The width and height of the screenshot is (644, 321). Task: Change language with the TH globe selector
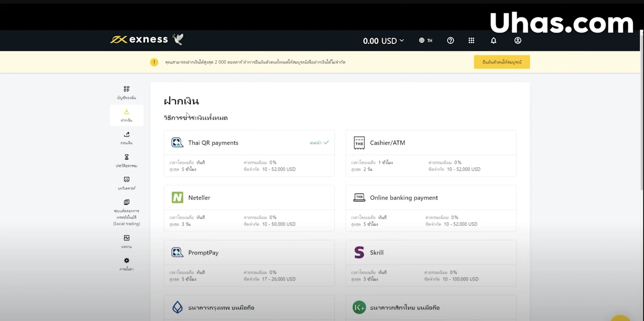click(426, 41)
